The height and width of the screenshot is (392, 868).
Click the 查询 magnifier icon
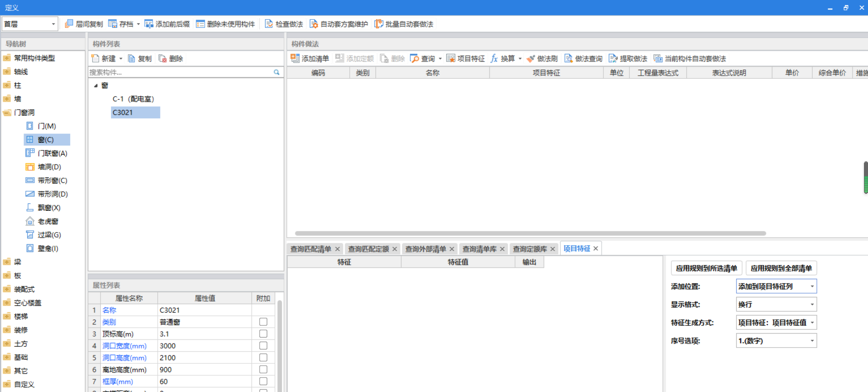pos(414,58)
